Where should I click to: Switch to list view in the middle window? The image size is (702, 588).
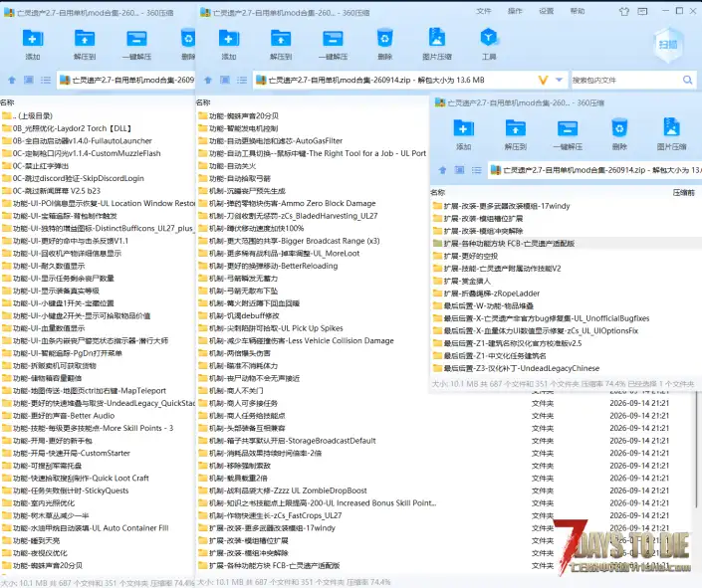[x=242, y=81]
